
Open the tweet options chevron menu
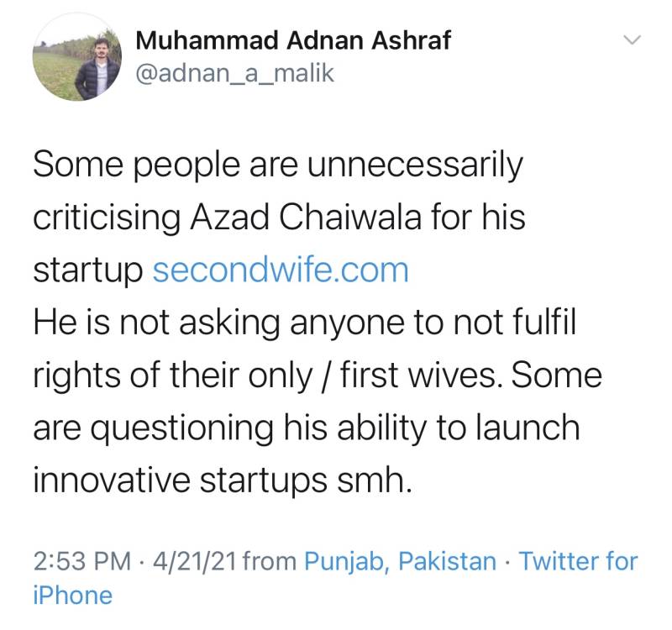(632, 40)
